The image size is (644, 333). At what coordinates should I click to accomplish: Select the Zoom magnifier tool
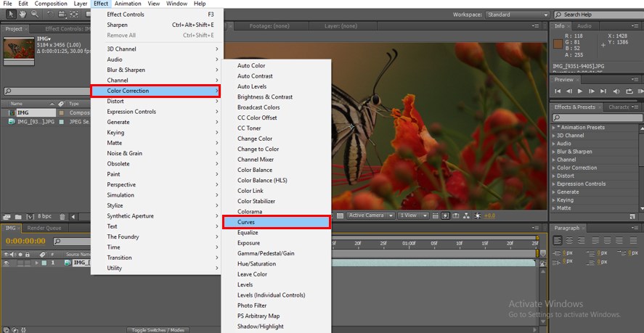pyautogui.click(x=35, y=14)
